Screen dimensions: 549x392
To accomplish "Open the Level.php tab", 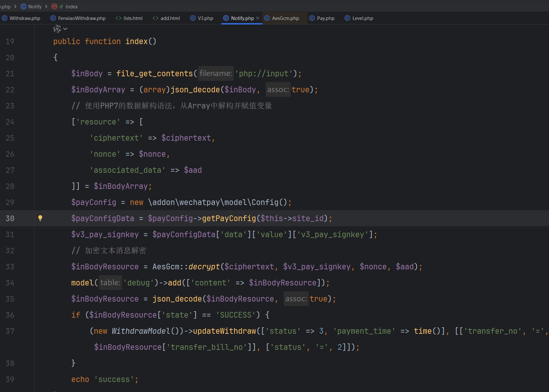I will pyautogui.click(x=363, y=18).
